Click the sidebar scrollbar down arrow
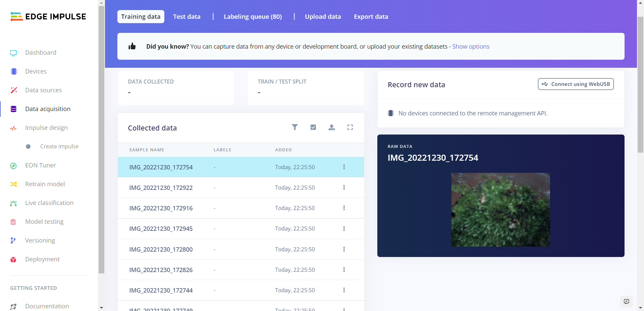 click(x=101, y=308)
